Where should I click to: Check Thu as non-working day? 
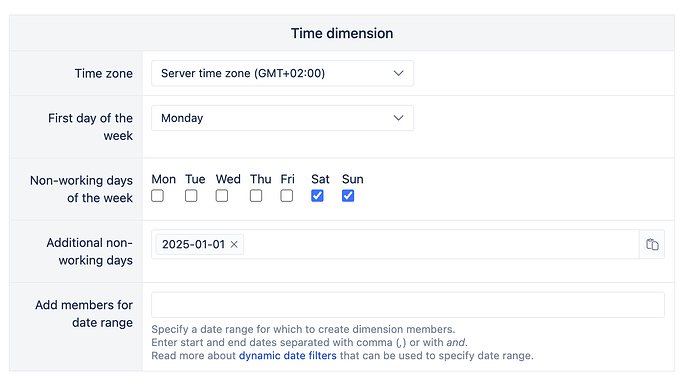(x=256, y=195)
